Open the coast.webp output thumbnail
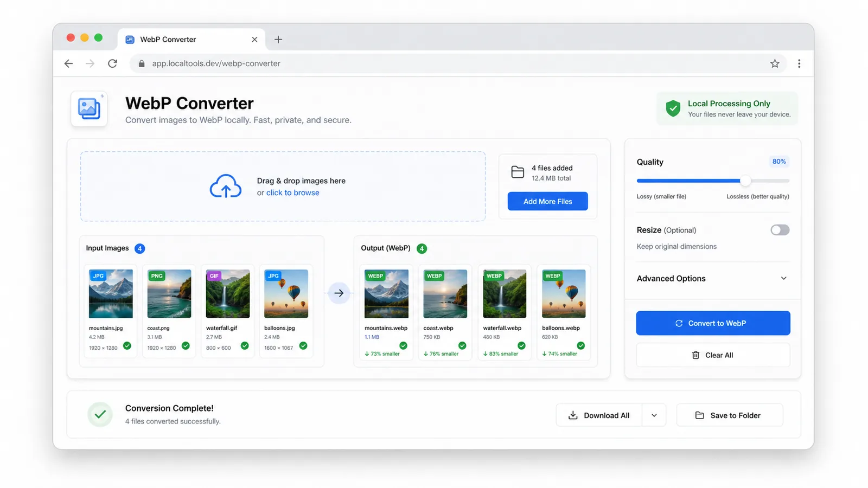 coord(445,293)
